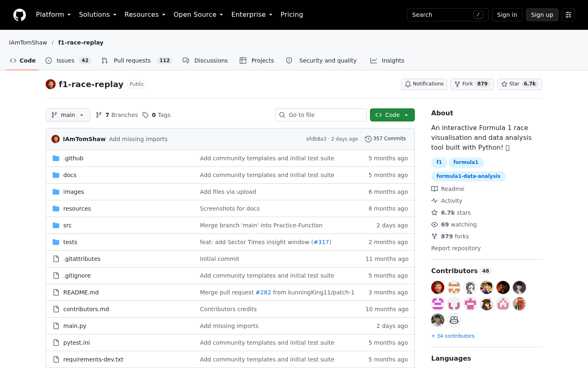This screenshot has height=368, width=588.
Task: Switch to the Pull requests tab
Action: point(137,61)
